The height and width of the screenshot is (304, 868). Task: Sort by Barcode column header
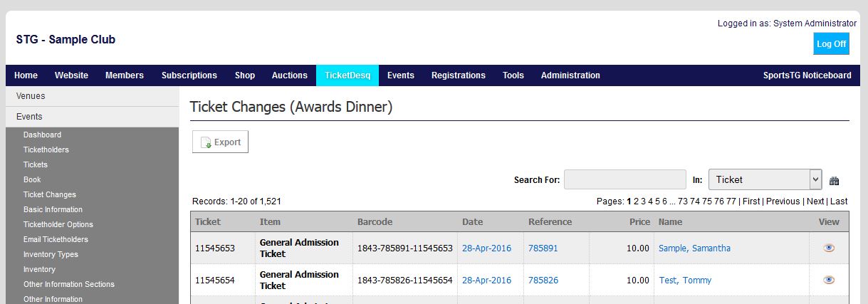pyautogui.click(x=375, y=222)
